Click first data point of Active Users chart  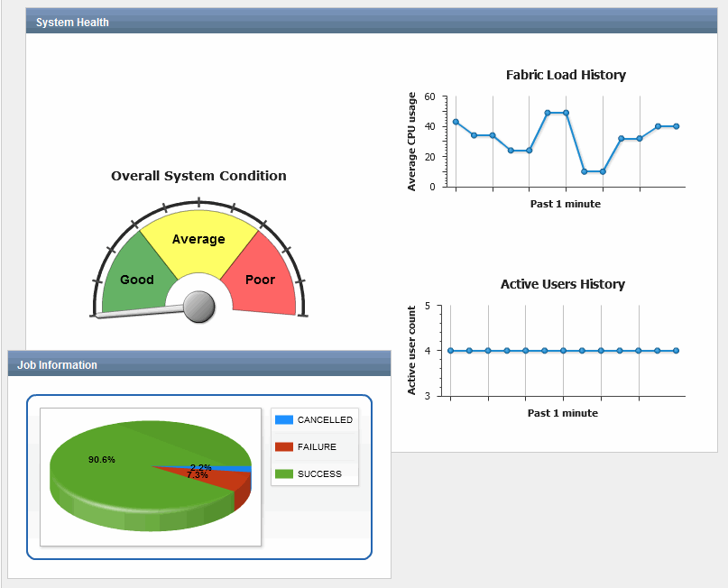[450, 351]
